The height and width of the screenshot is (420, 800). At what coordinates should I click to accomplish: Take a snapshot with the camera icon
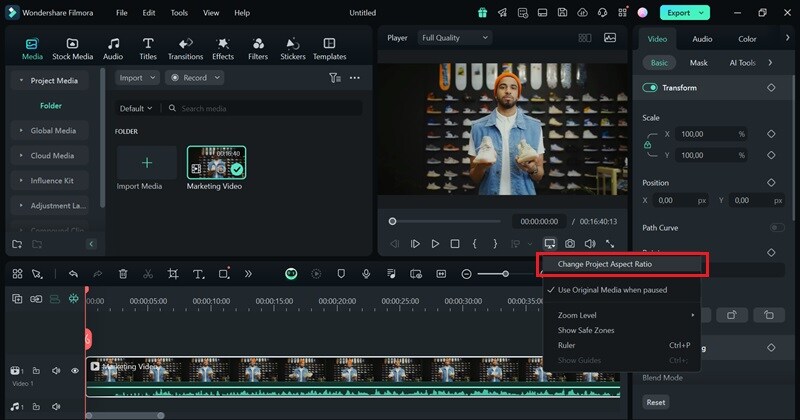pyautogui.click(x=569, y=244)
